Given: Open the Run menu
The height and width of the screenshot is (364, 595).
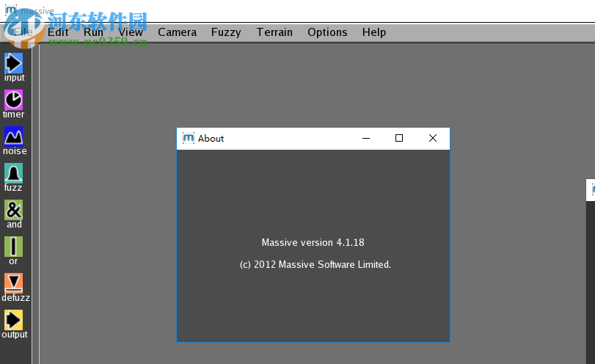Looking at the screenshot, I should coord(93,32).
